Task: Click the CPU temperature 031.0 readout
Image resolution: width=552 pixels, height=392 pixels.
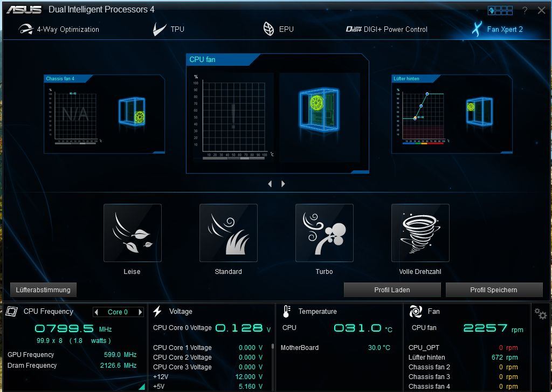Action: [x=363, y=328]
